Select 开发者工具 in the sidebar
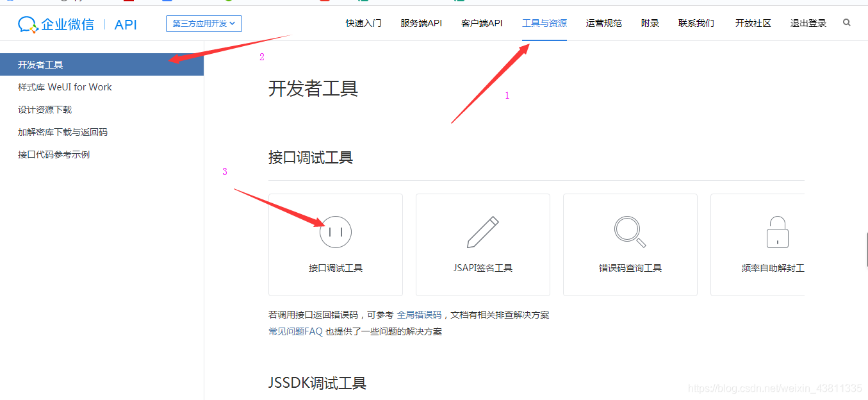868x400 pixels. [x=102, y=65]
